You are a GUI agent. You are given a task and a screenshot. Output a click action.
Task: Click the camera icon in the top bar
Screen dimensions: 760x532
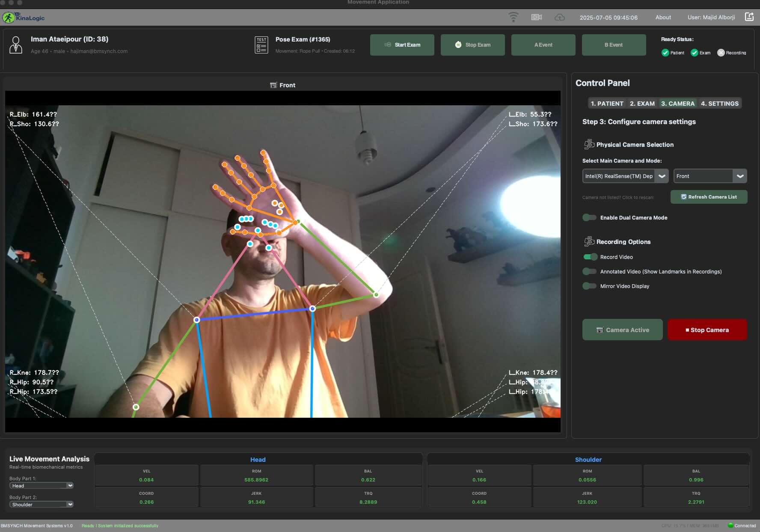(536, 17)
